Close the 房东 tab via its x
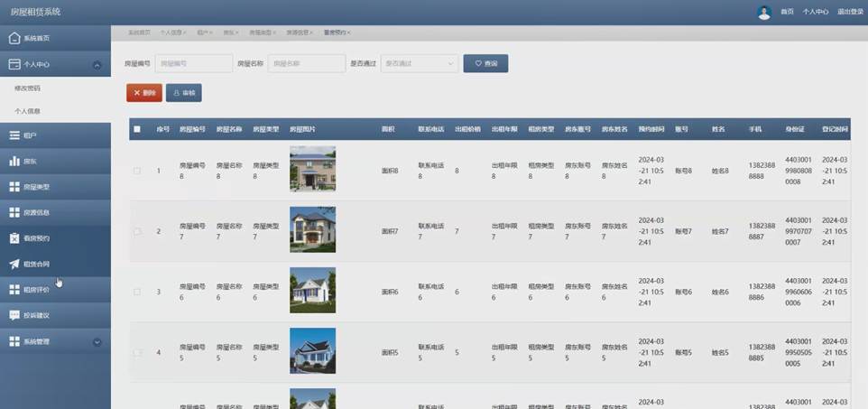Viewport: 868px width, 409px height. [x=236, y=33]
